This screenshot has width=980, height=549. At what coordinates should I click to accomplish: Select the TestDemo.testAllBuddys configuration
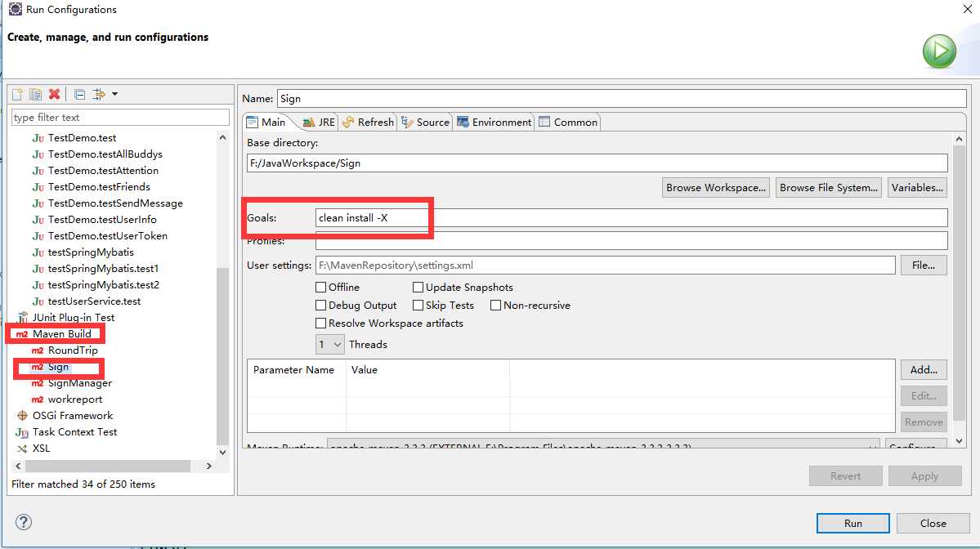[x=105, y=154]
